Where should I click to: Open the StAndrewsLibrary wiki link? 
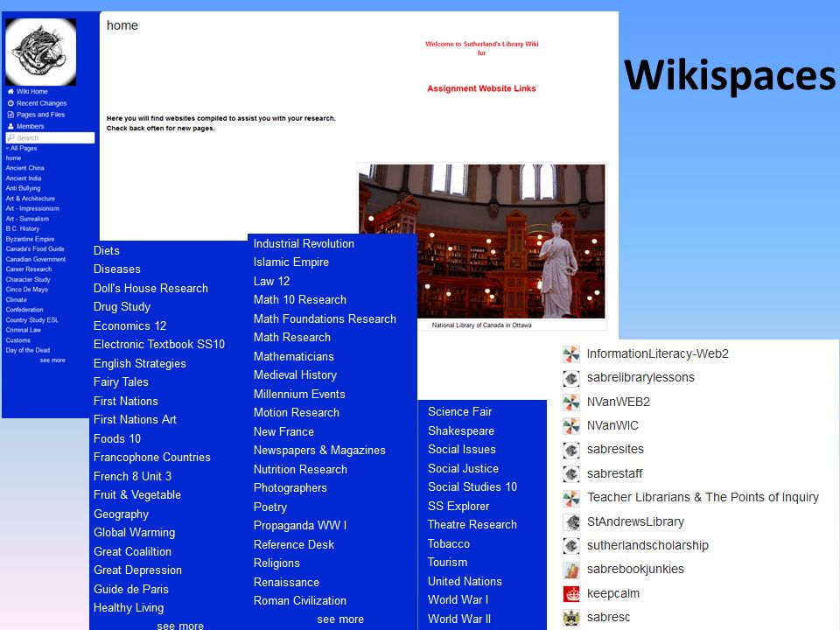[635, 521]
